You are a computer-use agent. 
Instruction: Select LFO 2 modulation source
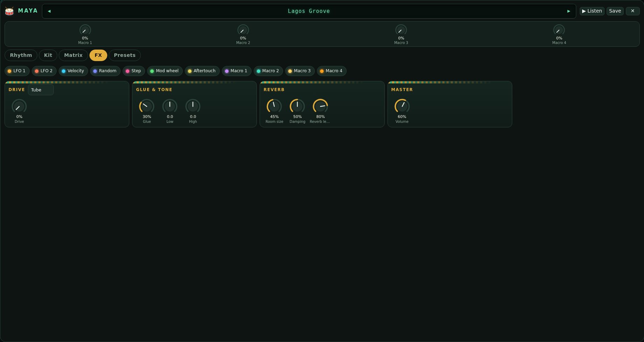tap(44, 71)
